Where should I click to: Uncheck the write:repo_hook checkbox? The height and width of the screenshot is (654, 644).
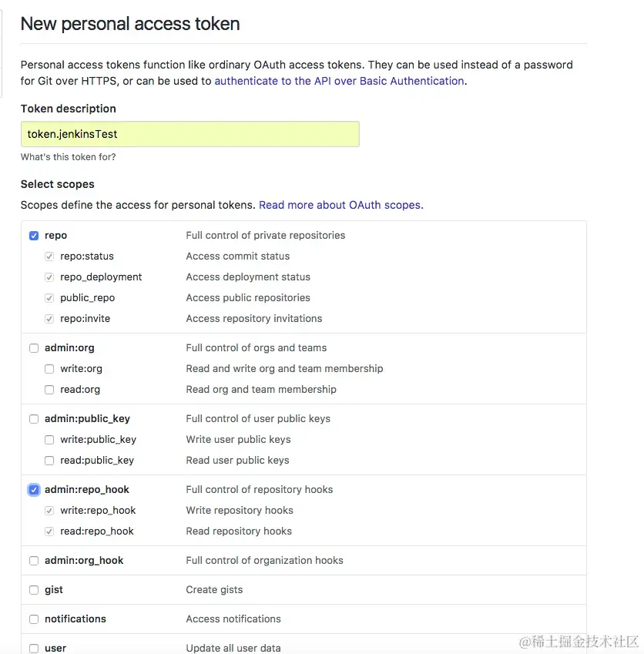[x=49, y=510]
